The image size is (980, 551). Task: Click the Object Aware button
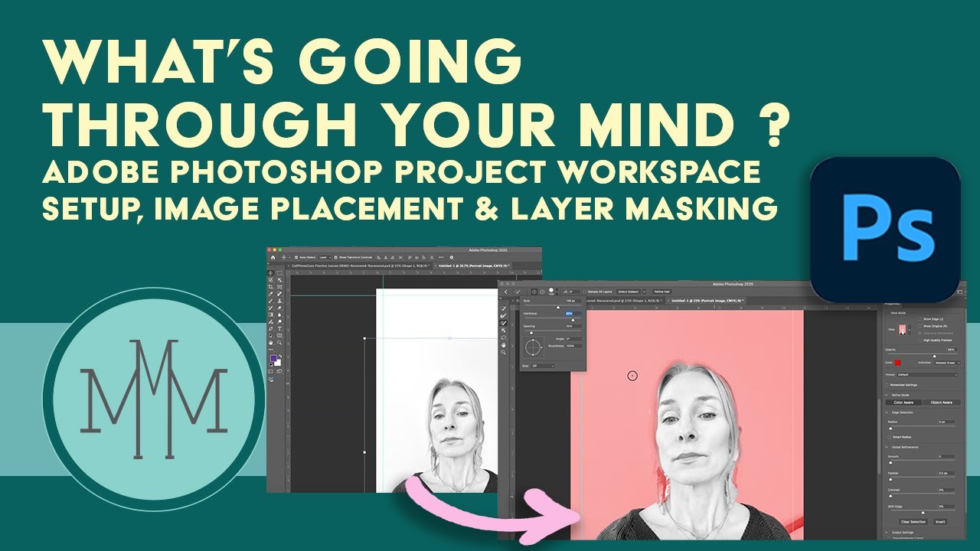942,403
